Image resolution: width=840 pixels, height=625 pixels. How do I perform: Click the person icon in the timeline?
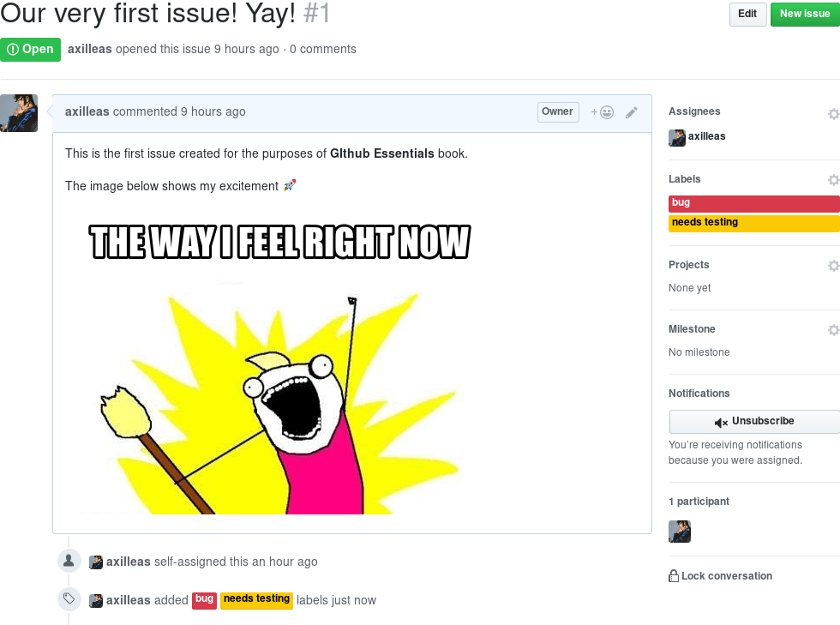click(69, 561)
